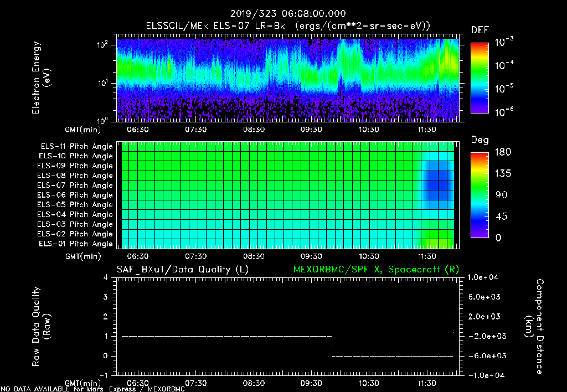This screenshot has width=567, height=392.
Task: Click the GMT(min) label under the spectrogram
Action: 83,130
